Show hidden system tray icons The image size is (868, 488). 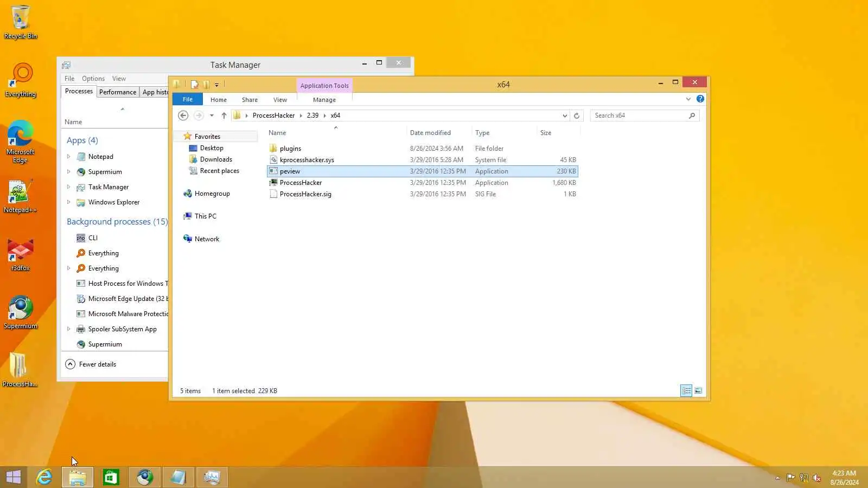pyautogui.click(x=777, y=478)
